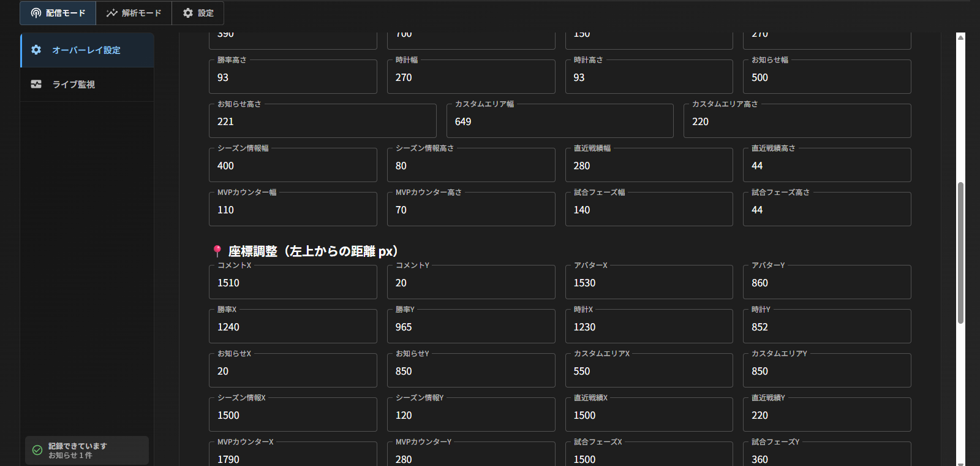Switch to 配信モード tab

[x=58, y=13]
